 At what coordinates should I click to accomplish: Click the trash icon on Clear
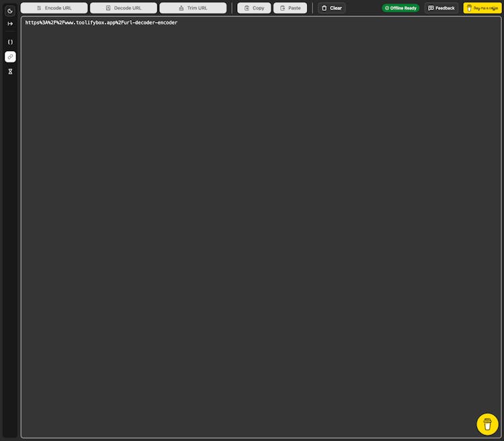325,8
